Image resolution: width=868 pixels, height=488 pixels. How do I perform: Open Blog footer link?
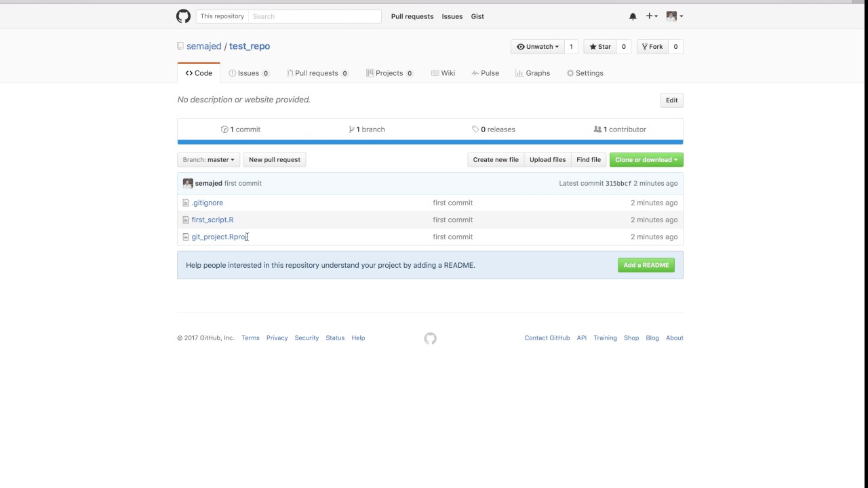(652, 338)
